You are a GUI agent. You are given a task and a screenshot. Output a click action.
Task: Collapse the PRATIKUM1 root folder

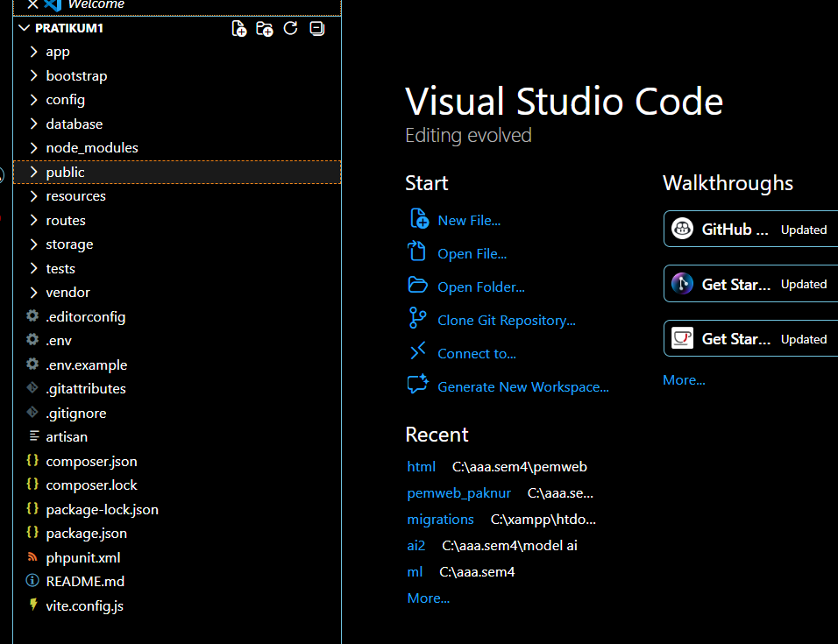(x=24, y=28)
